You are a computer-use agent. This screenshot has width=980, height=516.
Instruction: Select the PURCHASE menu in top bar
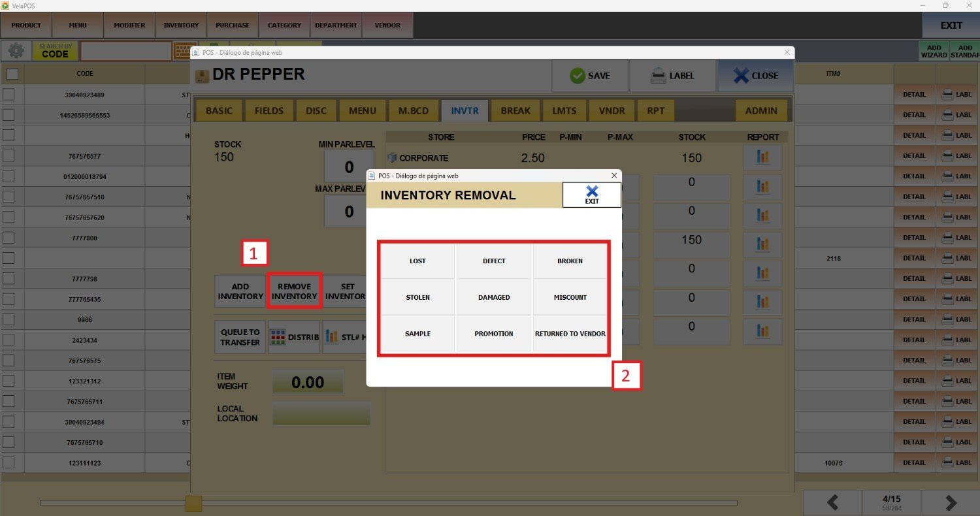pyautogui.click(x=233, y=25)
